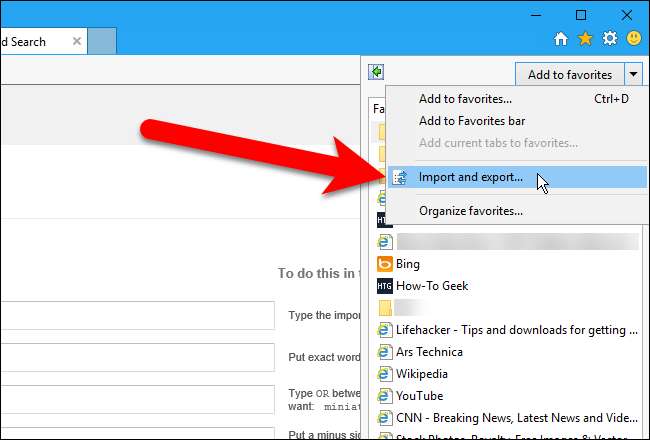Open the Bing favorite
Screen dimensions: 650x440
click(x=408, y=264)
